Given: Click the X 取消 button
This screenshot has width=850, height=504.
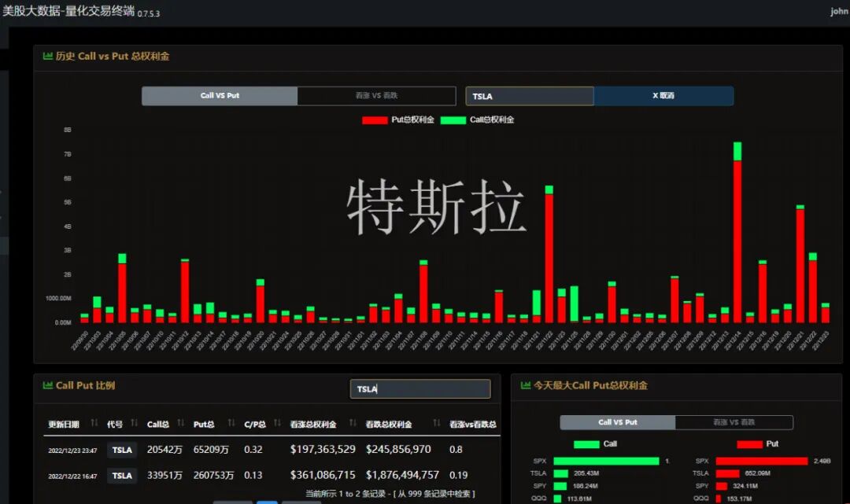Looking at the screenshot, I should point(663,96).
